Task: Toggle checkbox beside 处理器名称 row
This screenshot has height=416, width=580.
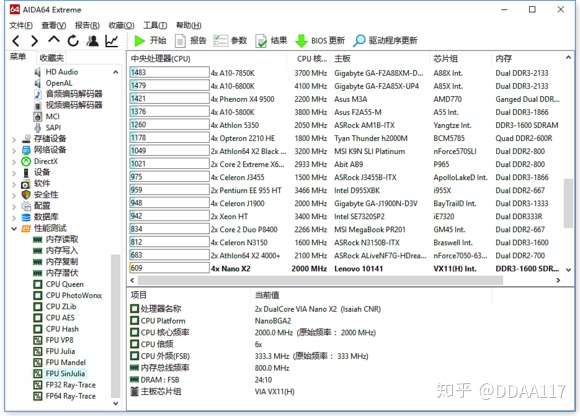Action: pyautogui.click(x=135, y=308)
